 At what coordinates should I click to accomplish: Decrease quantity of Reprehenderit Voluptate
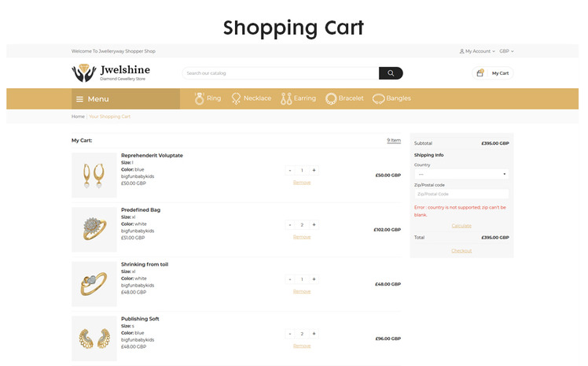(x=290, y=171)
